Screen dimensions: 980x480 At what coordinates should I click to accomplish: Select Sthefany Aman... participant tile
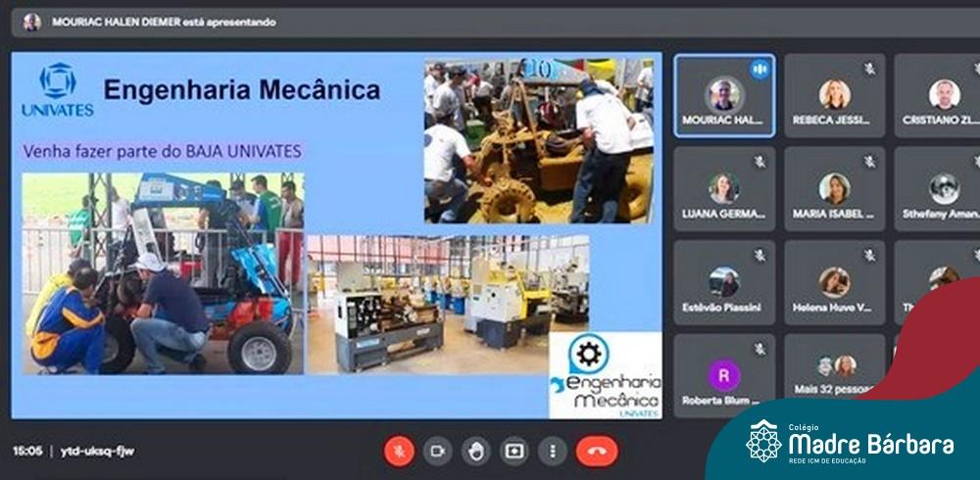point(938,189)
